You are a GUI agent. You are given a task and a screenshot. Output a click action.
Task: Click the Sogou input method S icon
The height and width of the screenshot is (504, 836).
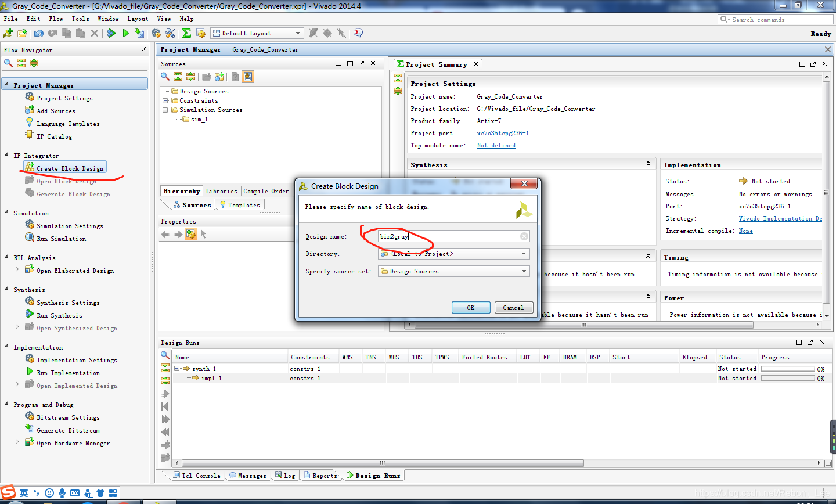8,493
